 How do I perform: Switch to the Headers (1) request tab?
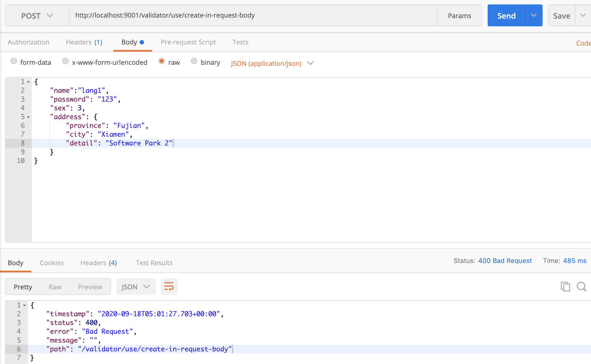pos(84,42)
